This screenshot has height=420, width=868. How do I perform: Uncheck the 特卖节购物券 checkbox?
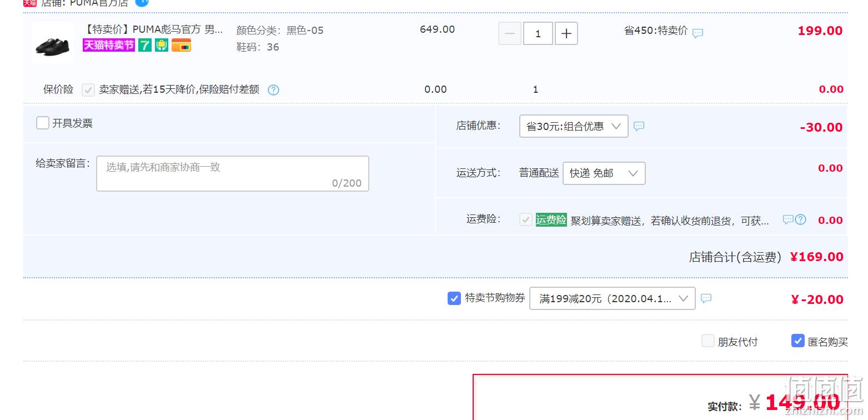point(454,298)
